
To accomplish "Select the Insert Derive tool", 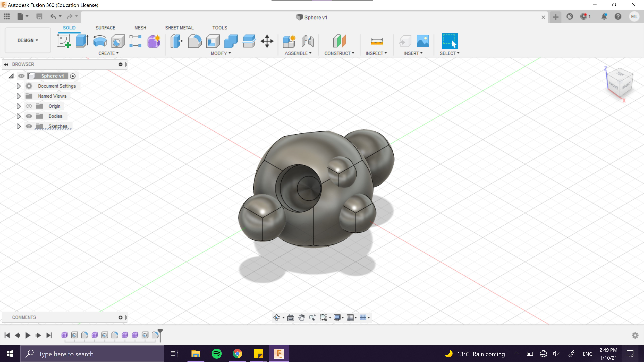I will tap(405, 41).
